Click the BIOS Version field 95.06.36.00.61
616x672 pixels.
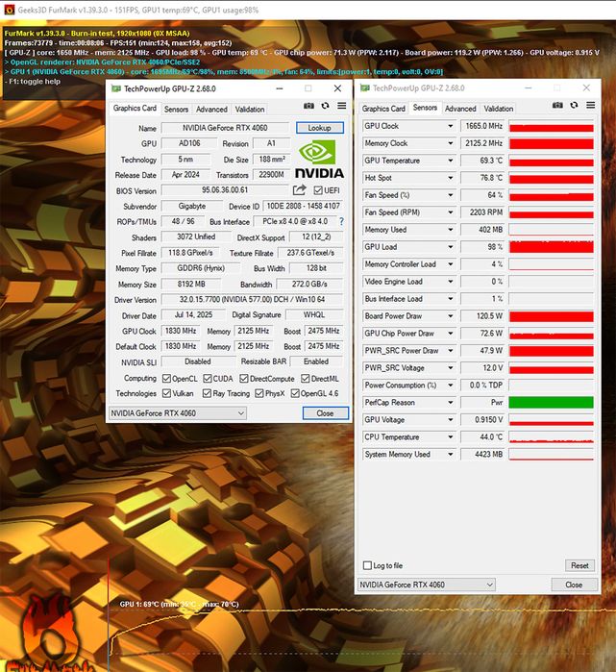tap(225, 189)
